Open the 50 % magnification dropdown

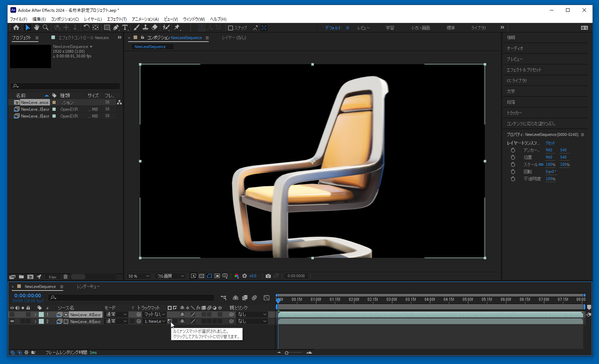[139, 276]
